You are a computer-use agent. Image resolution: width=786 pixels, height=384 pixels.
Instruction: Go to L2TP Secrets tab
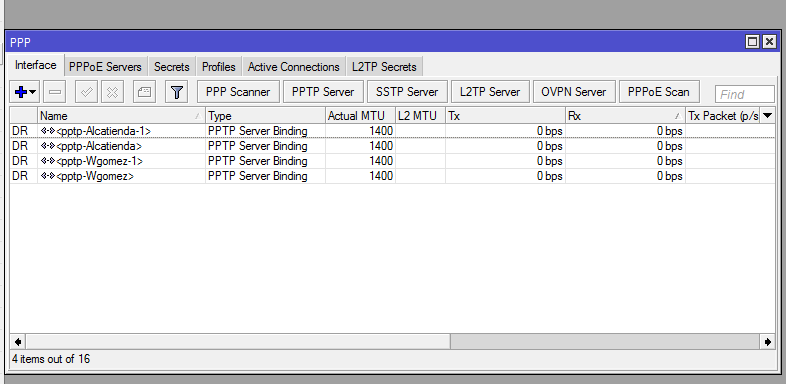pos(384,67)
